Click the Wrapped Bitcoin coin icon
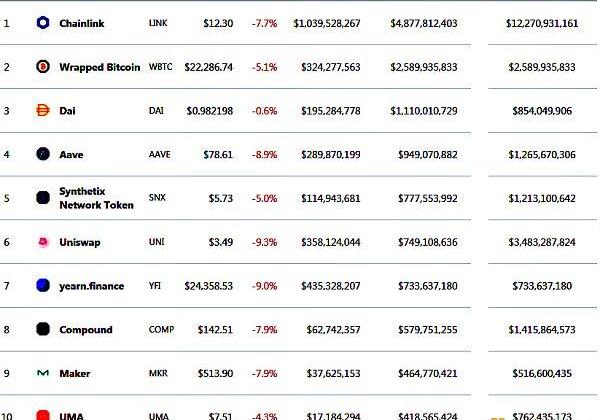The height and width of the screenshot is (420, 600). pos(43,67)
